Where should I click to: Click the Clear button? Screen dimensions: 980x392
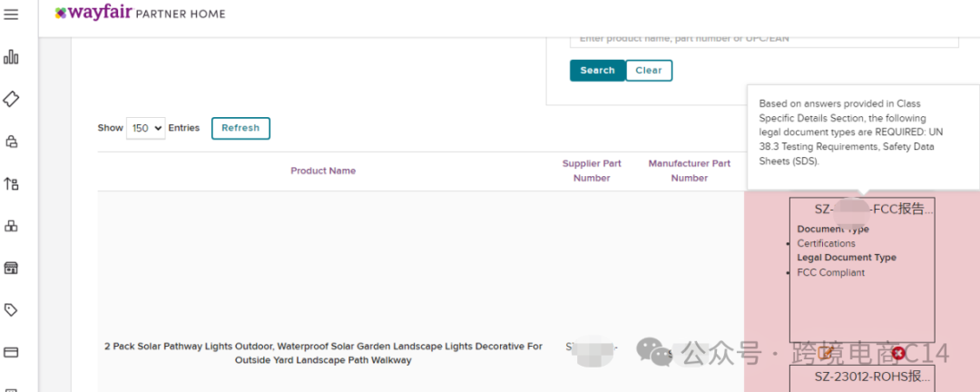point(649,71)
